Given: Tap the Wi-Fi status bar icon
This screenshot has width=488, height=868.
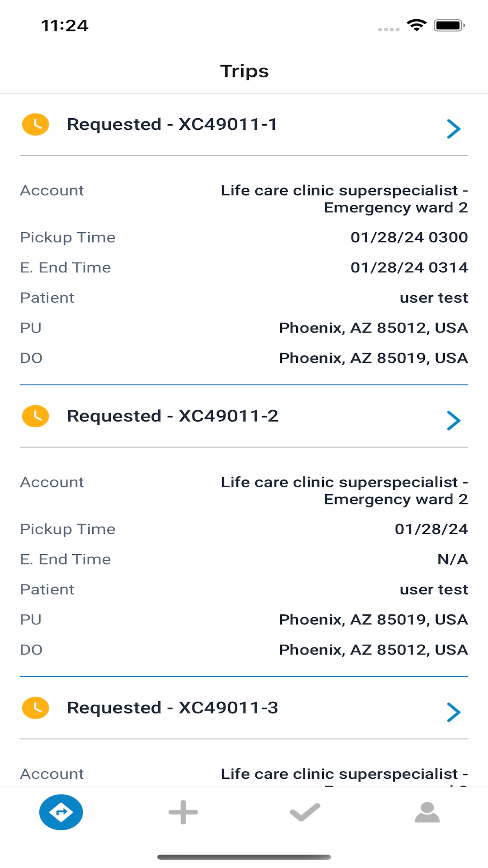Looking at the screenshot, I should point(417,25).
